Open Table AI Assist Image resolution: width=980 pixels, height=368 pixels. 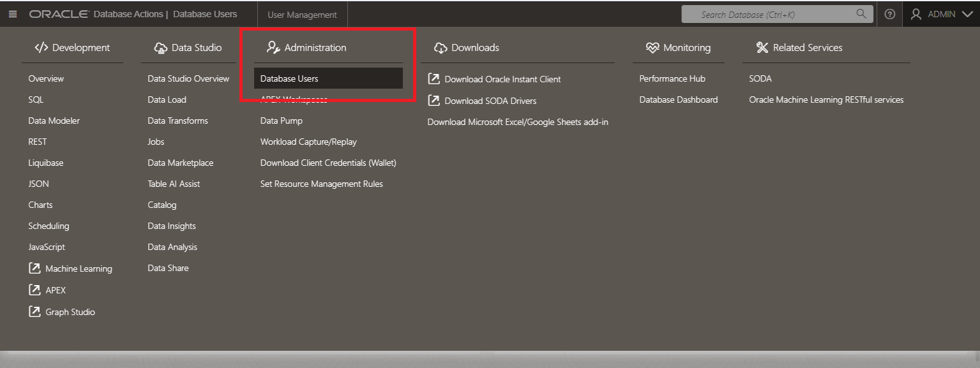(174, 184)
